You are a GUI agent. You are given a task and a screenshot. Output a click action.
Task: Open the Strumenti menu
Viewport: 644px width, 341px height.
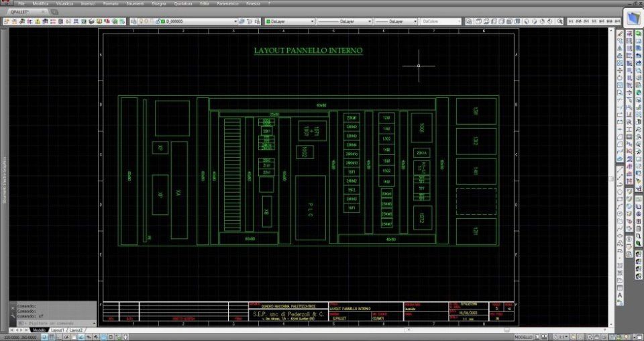[135, 4]
